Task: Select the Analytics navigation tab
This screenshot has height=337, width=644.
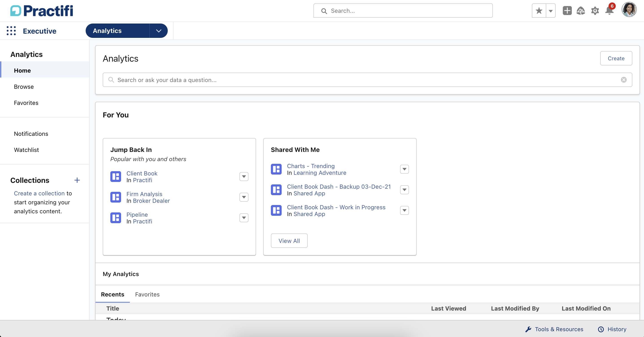Action: point(117,31)
